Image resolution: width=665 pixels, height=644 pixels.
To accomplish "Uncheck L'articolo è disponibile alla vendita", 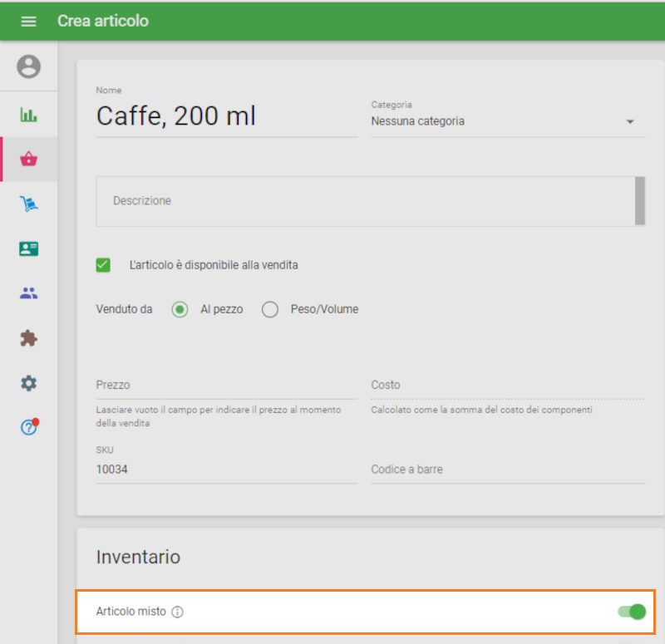I will 103,265.
